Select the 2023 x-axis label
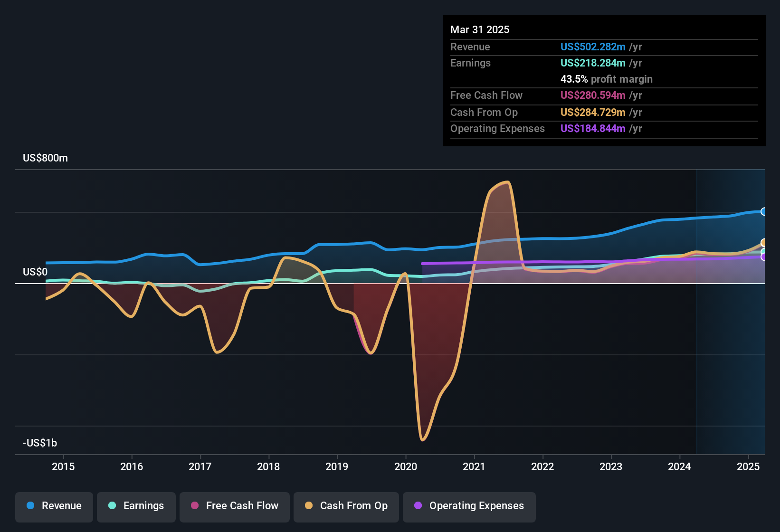 [x=611, y=466]
